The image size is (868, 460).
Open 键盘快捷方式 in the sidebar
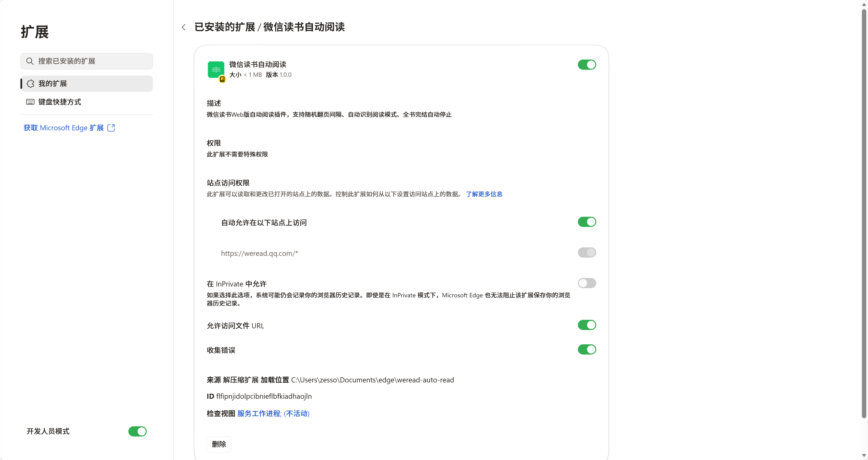[86, 102]
